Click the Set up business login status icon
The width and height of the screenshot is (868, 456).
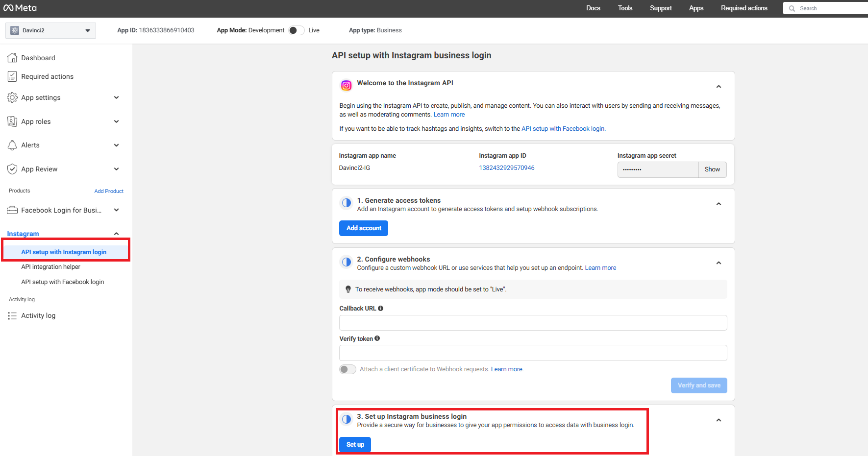[x=347, y=419]
